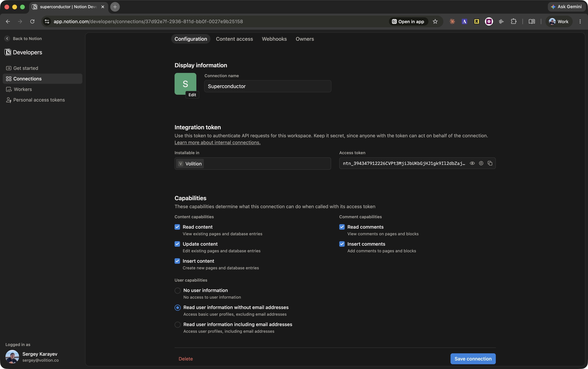Select the superconductor Notion browser tab

tap(69, 7)
